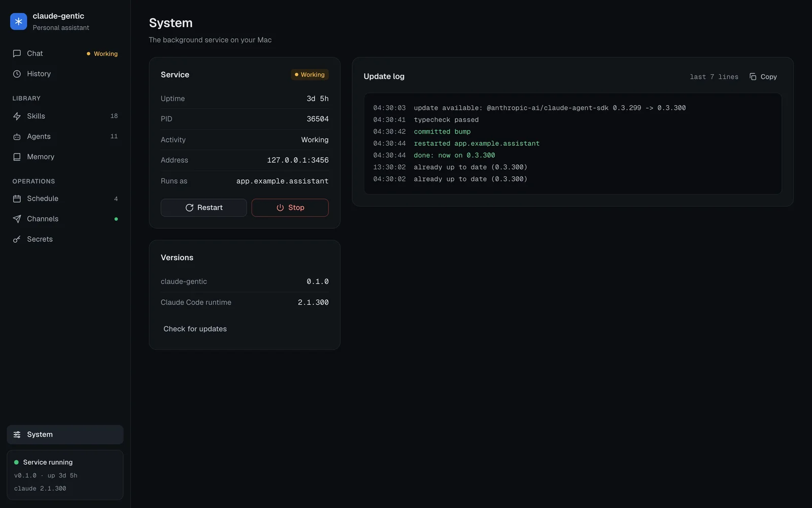The image size is (812, 508).
Task: Click the History clock icon
Action: 17,74
